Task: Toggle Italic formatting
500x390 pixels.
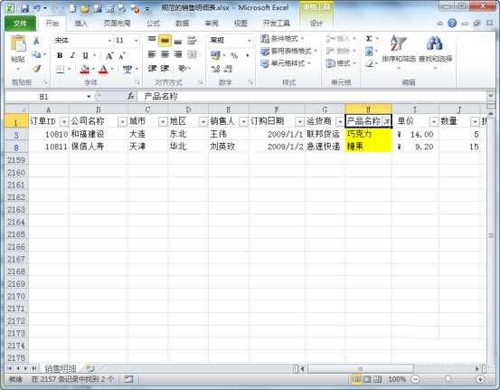Action: click(x=72, y=55)
